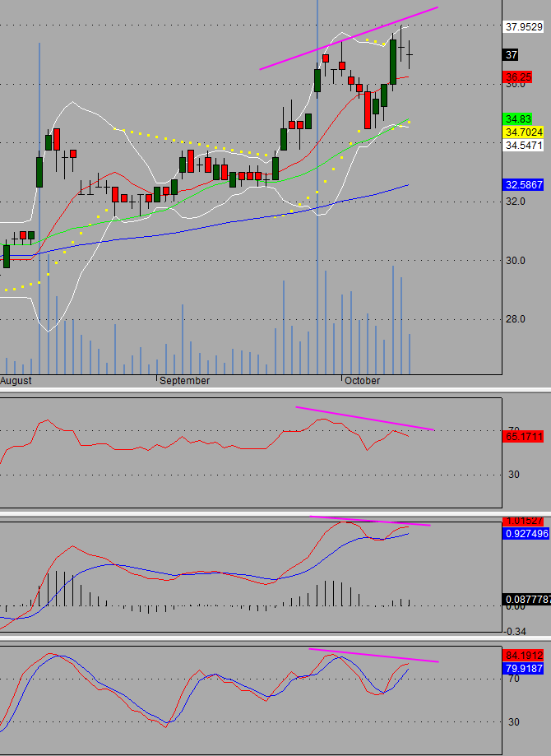Click the 30.0 price axis label
The image size is (551, 756).
click(516, 260)
